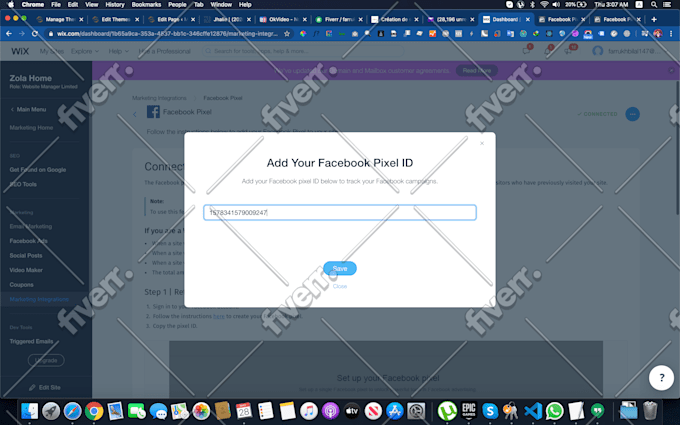Click the Upgrade button in sidebar
This screenshot has width=680, height=425.
[x=46, y=360]
